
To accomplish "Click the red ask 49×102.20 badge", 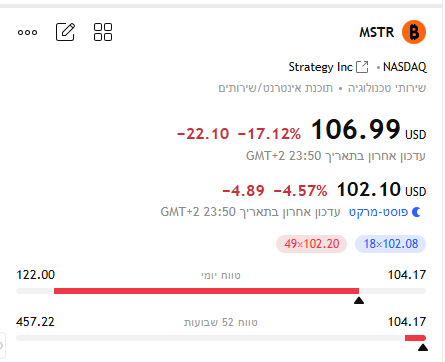I will tap(311, 244).
